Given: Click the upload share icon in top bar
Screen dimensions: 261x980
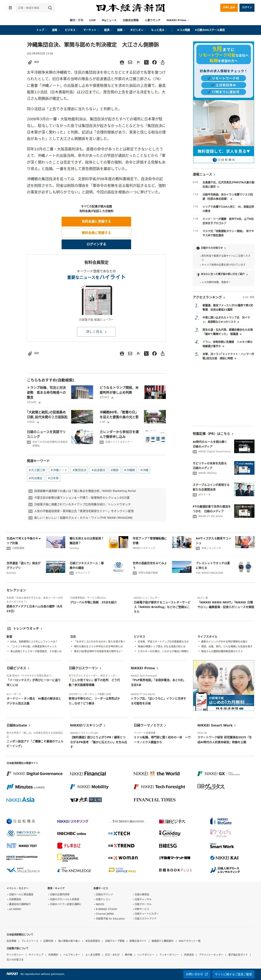Looking at the screenshot, I should click(163, 62).
